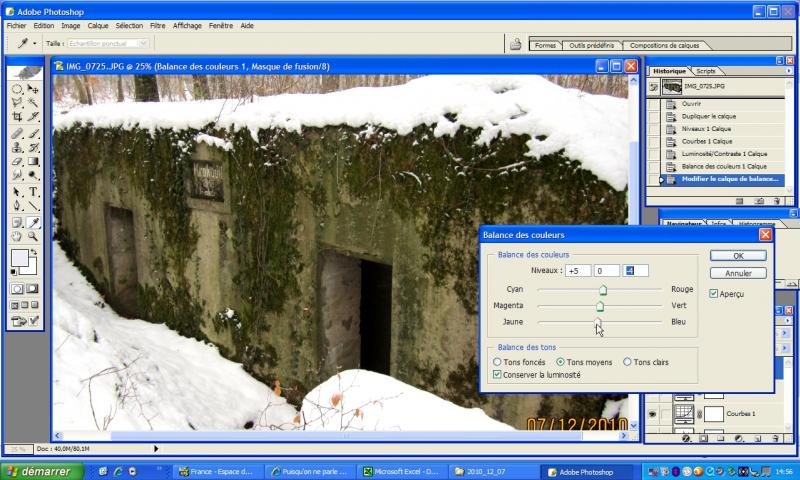Open Microsoft Excel taskbar button
The image size is (800, 480).
tap(402, 472)
